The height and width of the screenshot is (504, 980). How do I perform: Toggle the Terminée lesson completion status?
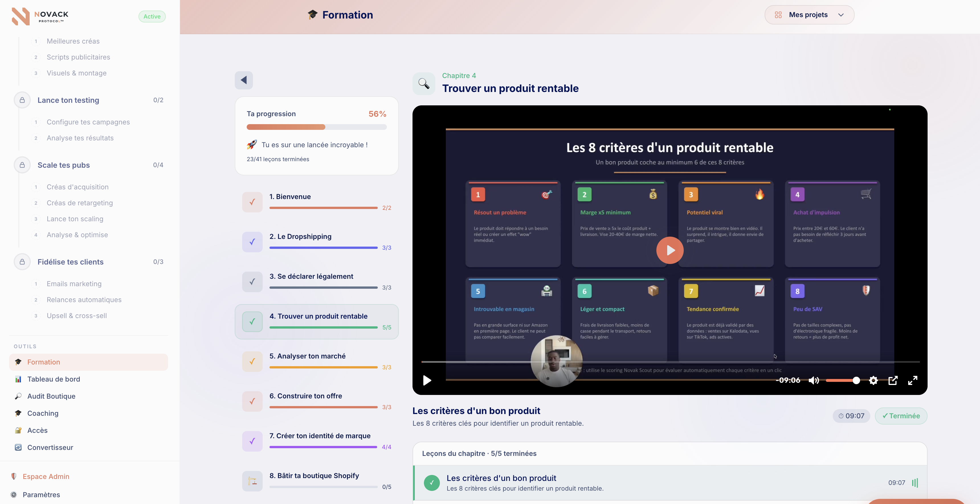(901, 416)
